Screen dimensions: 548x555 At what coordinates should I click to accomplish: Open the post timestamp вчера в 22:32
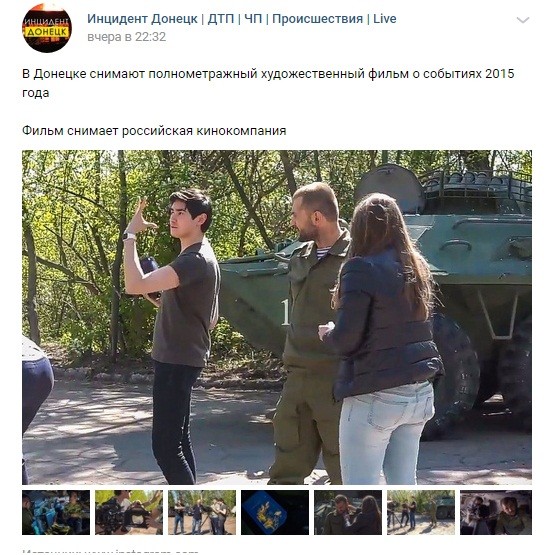click(x=126, y=36)
